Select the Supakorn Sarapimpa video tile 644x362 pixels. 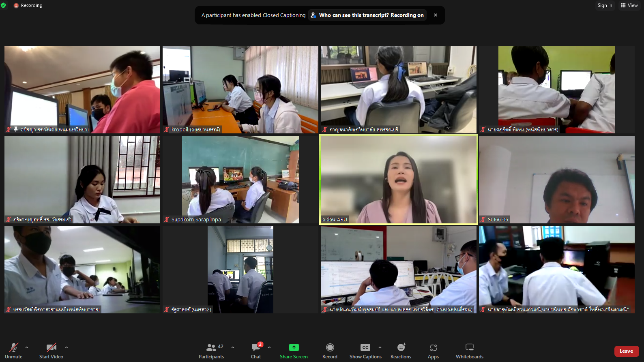point(240,179)
